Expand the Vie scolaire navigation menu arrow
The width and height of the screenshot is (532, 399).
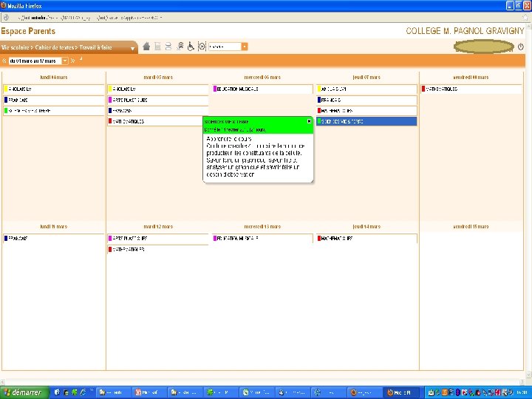[x=132, y=49]
